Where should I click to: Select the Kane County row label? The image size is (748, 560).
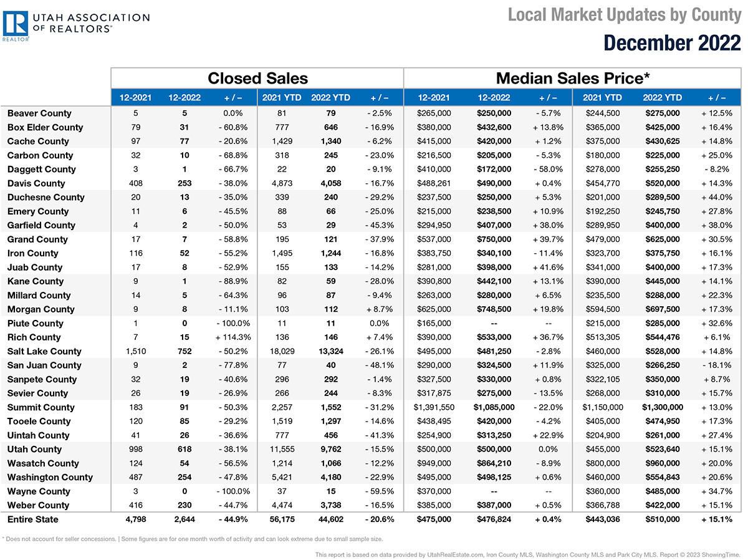coord(36,281)
